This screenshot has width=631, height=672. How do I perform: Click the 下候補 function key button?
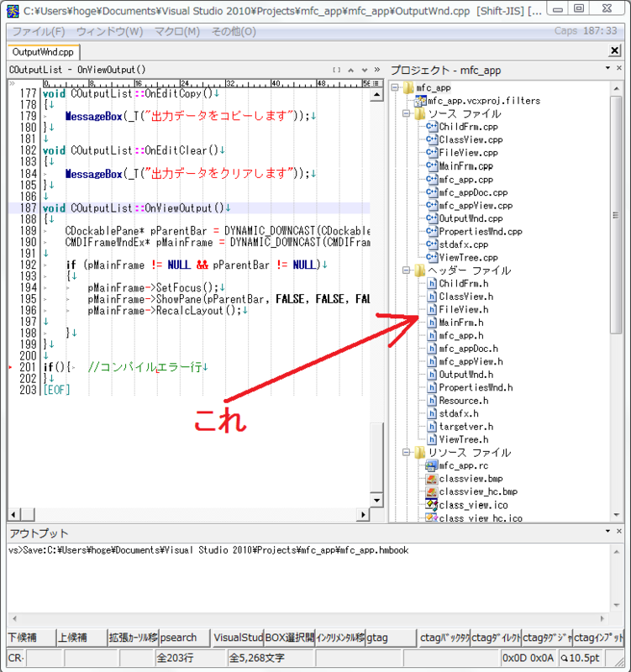click(x=31, y=638)
